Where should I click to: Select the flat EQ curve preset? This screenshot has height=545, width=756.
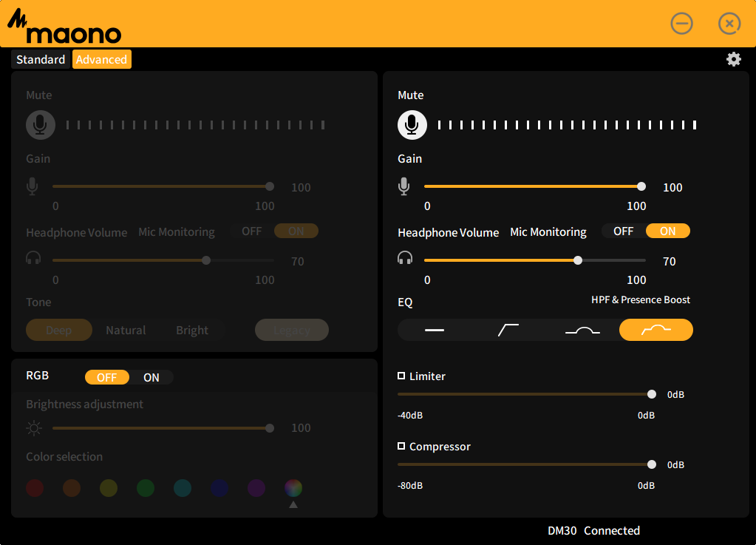point(435,330)
